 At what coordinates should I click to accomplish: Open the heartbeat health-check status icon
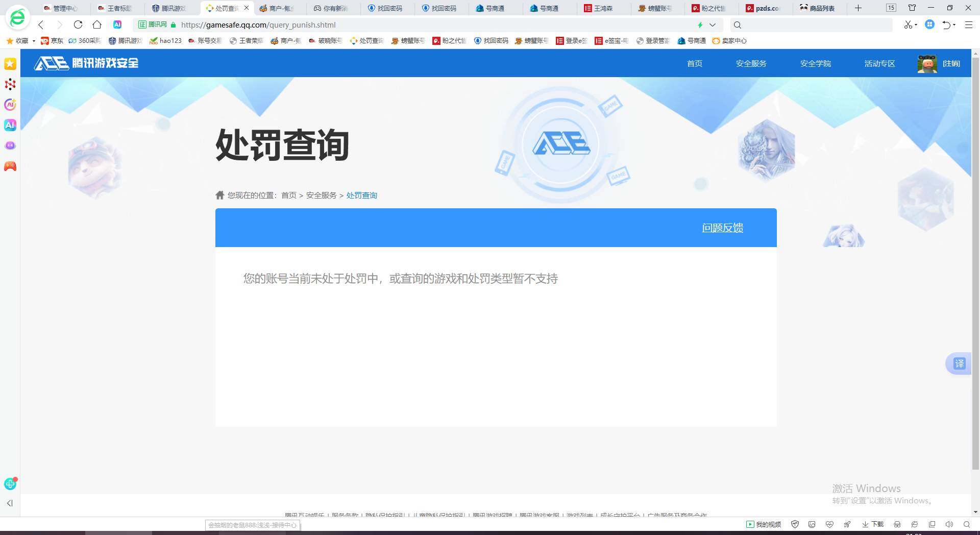pyautogui.click(x=829, y=524)
